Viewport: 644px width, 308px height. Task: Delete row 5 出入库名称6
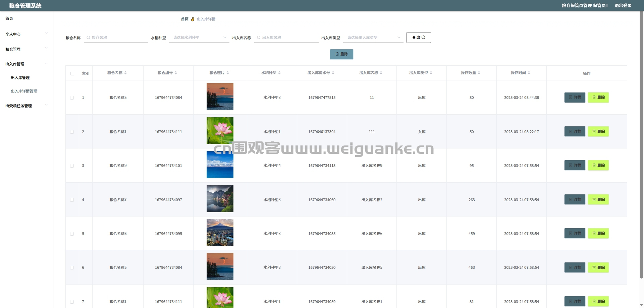coord(598,233)
